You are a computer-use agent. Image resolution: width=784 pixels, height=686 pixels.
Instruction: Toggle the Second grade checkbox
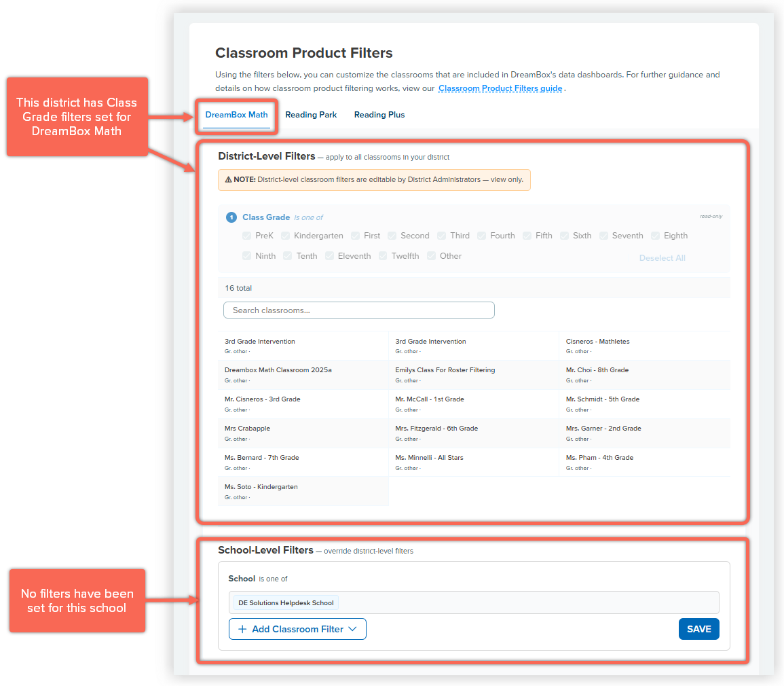point(392,236)
